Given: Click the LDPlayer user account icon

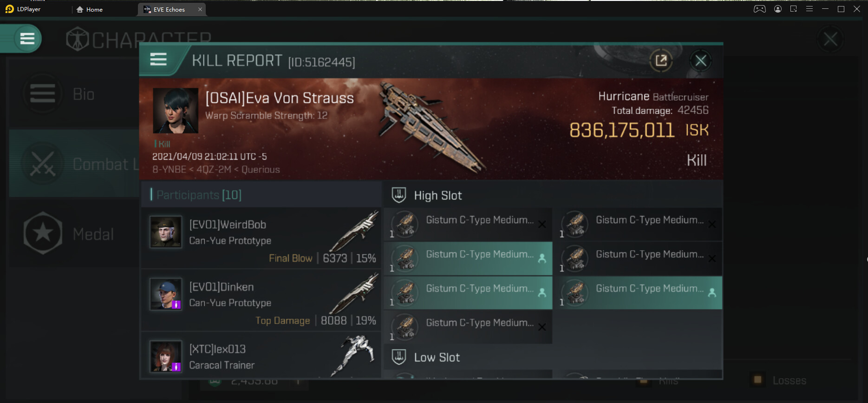Looking at the screenshot, I should 778,9.
